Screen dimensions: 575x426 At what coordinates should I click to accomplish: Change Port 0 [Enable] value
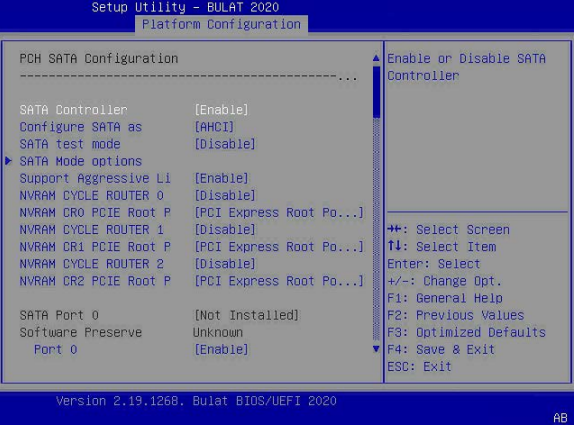pos(221,349)
